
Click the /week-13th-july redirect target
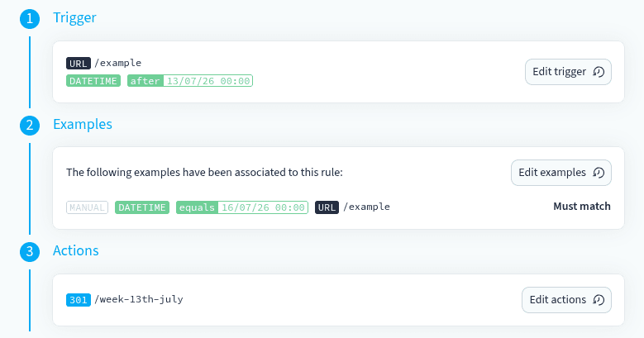tap(139, 299)
